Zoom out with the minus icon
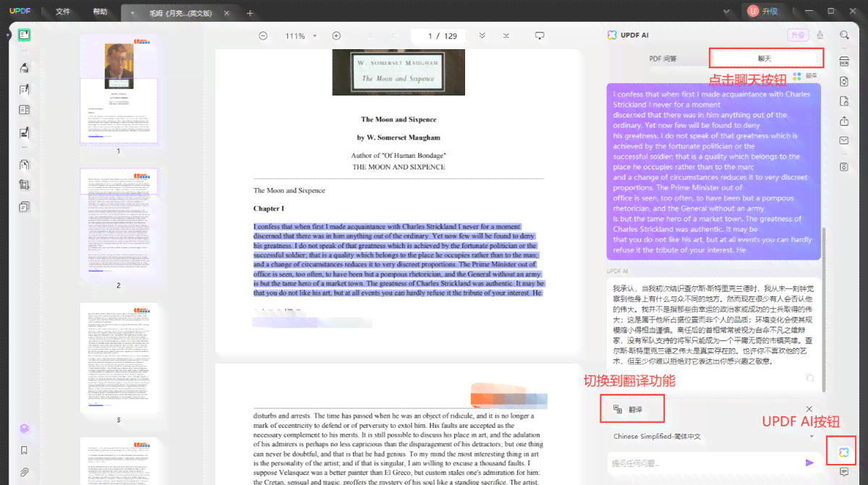868x485 pixels. pos(263,35)
